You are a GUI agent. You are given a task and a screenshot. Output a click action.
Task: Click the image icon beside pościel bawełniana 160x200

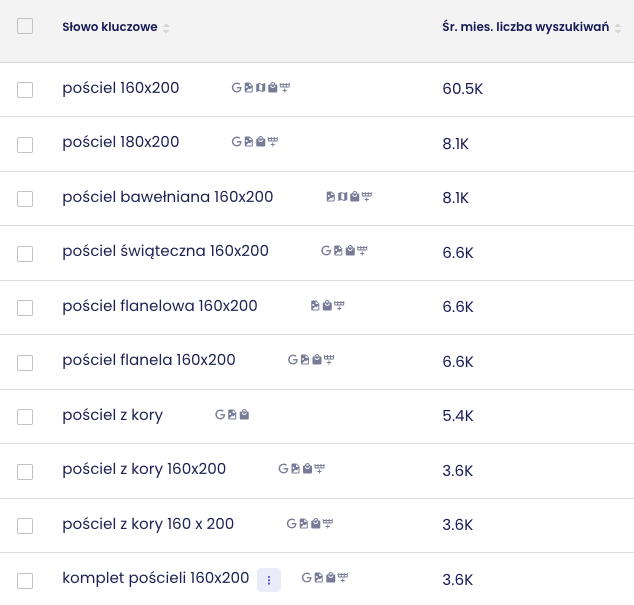click(x=331, y=197)
